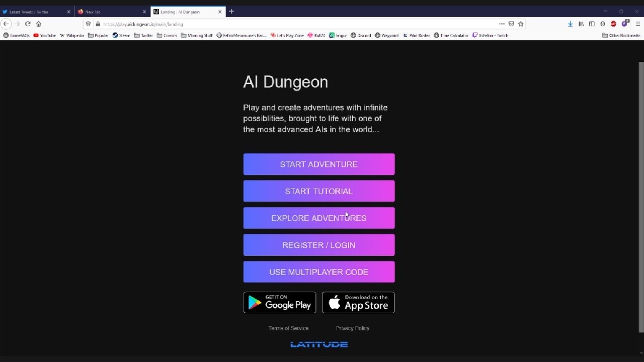Close the New Tab tab
The image size is (644, 362).
coord(144,12)
